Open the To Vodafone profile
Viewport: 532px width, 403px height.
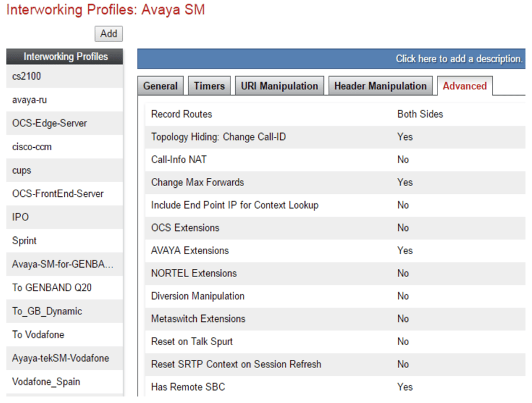point(64,334)
